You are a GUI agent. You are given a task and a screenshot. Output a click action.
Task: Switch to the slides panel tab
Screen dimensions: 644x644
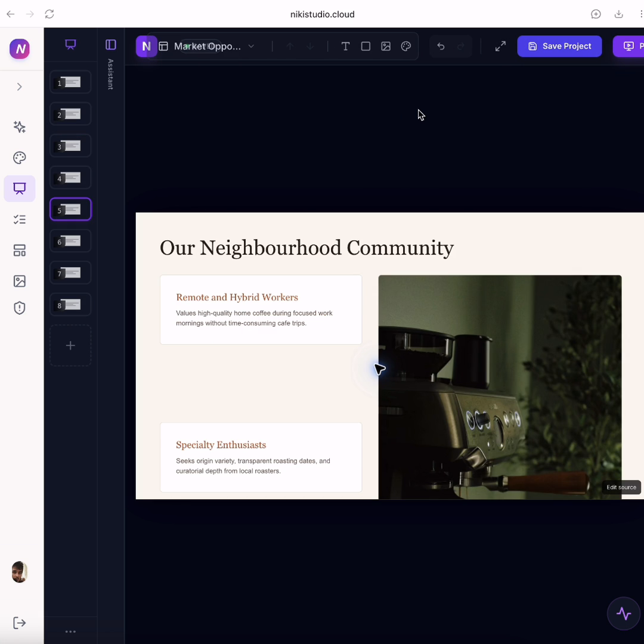click(x=70, y=44)
